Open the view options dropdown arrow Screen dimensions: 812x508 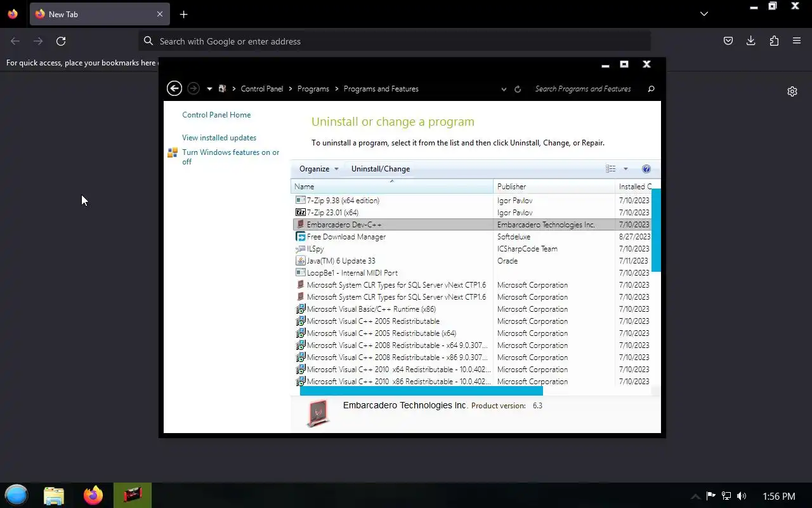click(625, 169)
